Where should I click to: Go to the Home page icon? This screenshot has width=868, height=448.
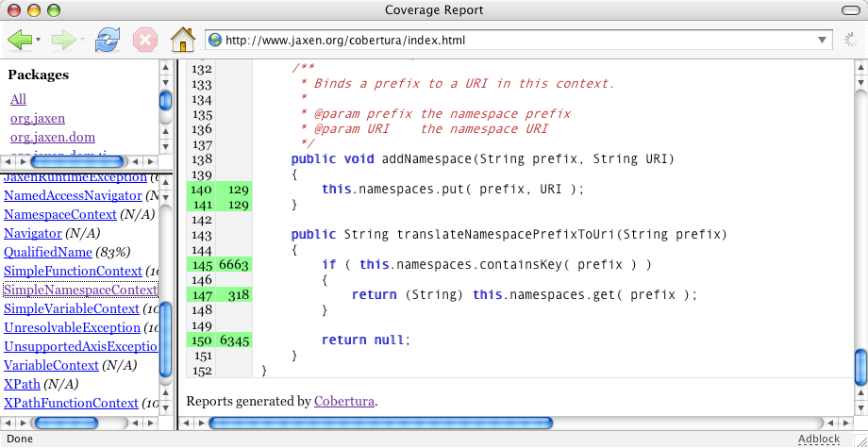coord(183,40)
